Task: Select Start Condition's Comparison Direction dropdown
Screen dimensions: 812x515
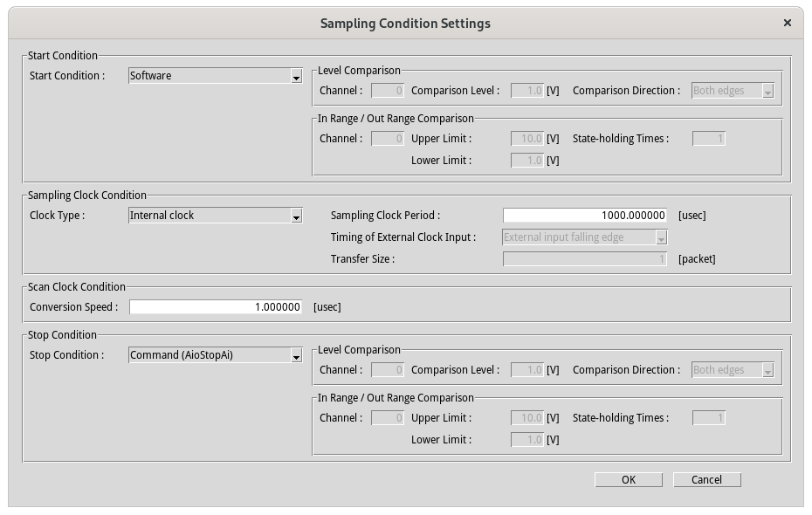Action: coord(733,91)
